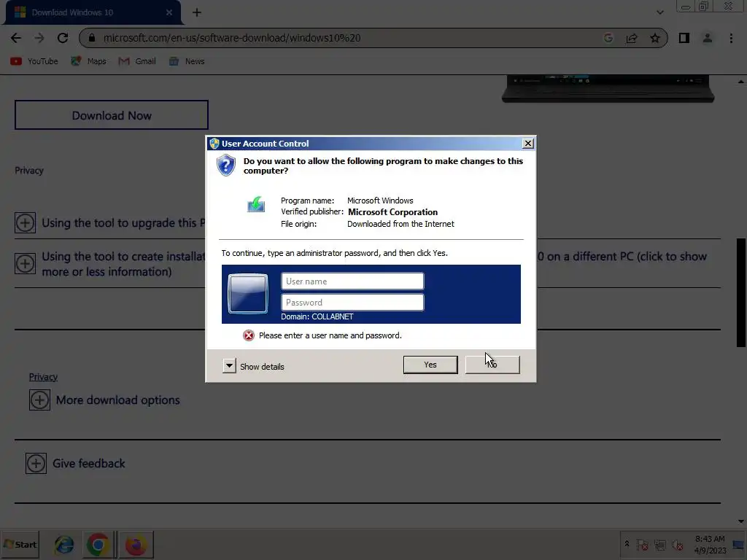
Task: Open the Gmail bookmark
Action: (137, 61)
